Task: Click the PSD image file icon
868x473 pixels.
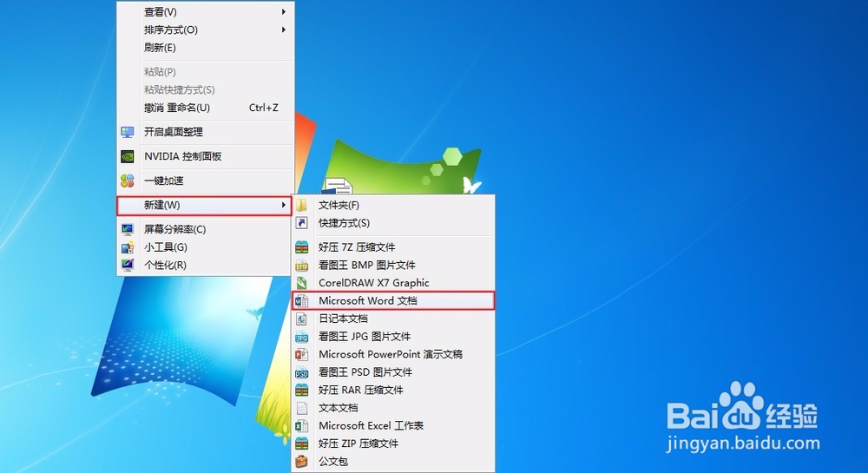Action: point(301,372)
